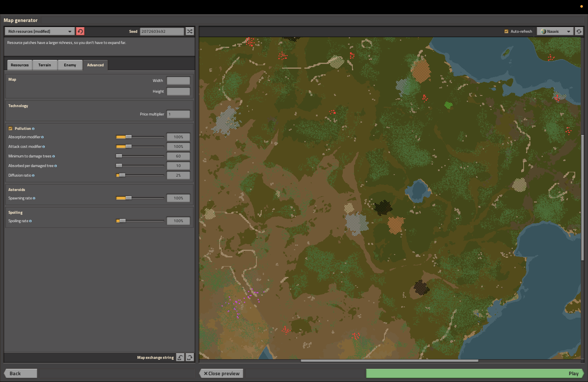Image resolution: width=588 pixels, height=382 pixels.
Task: Switch to the Resources tab
Action: point(20,65)
